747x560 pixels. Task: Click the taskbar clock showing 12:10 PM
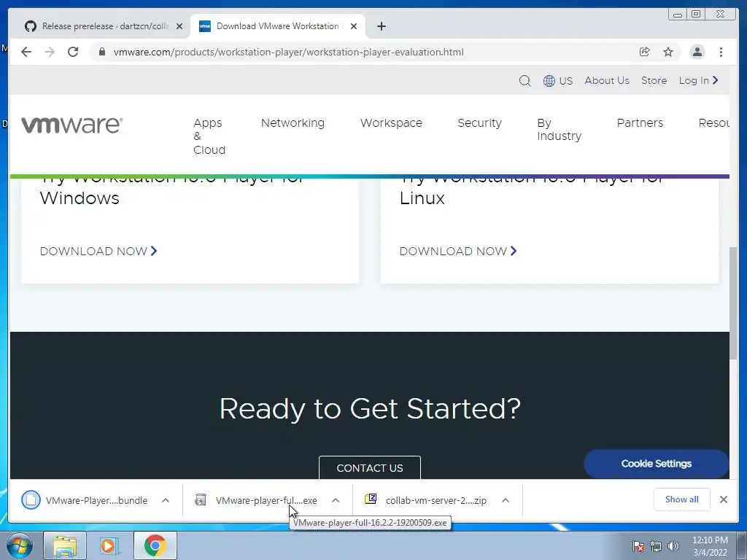[x=710, y=545]
